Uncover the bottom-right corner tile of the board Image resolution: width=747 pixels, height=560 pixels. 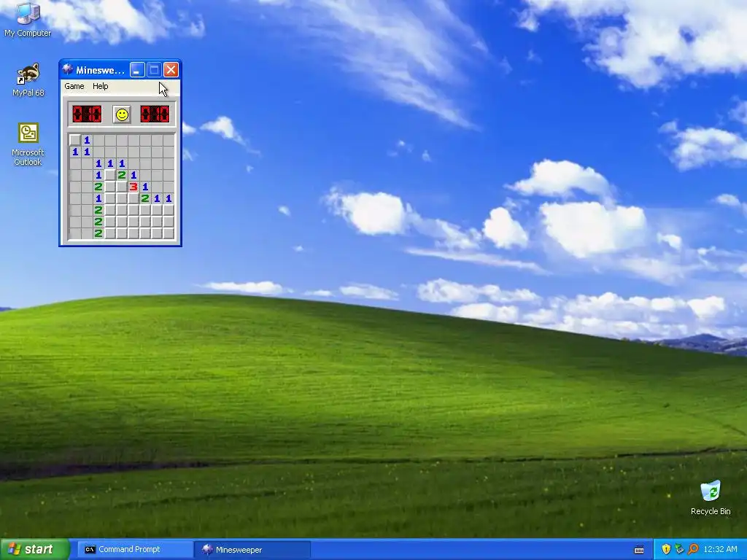169,233
